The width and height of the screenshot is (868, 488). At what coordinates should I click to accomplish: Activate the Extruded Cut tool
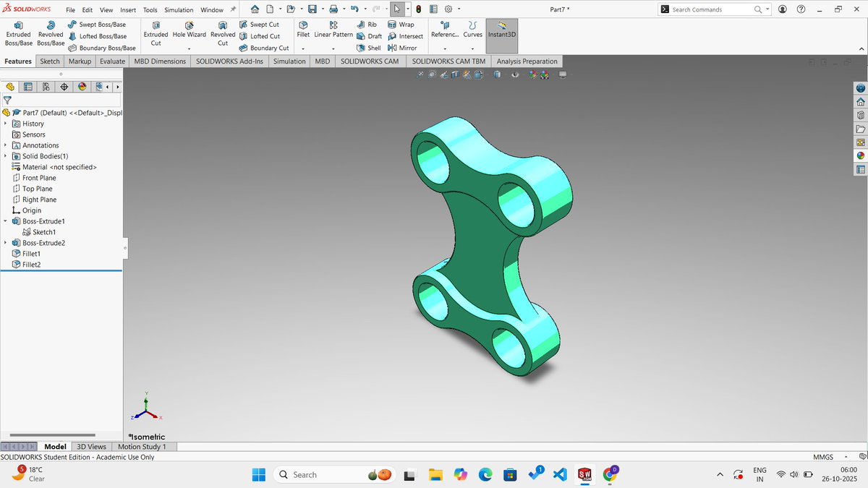156,34
